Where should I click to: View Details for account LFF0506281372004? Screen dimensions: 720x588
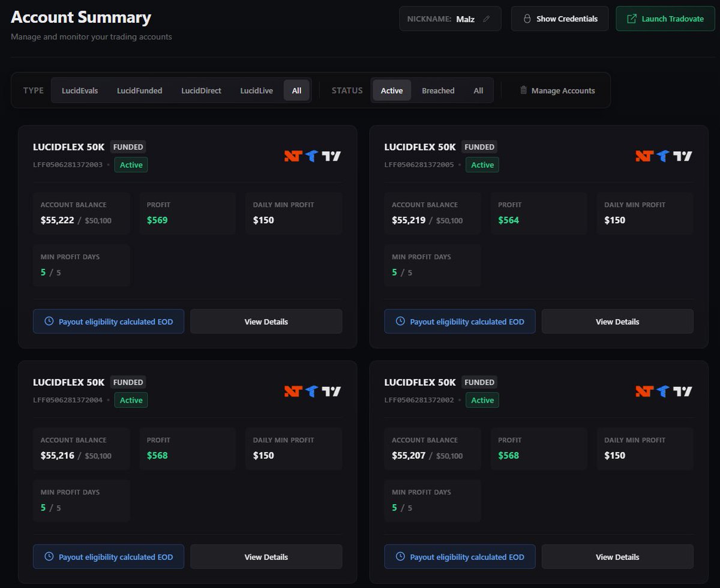tap(266, 557)
